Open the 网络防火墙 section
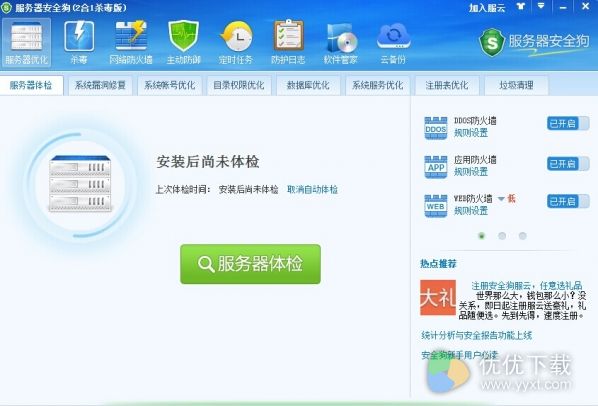This screenshot has width=598, height=406. point(131,42)
